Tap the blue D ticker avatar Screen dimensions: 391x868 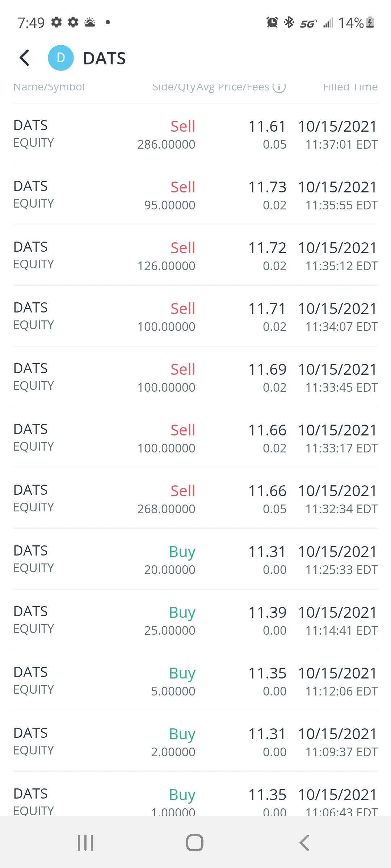61,58
